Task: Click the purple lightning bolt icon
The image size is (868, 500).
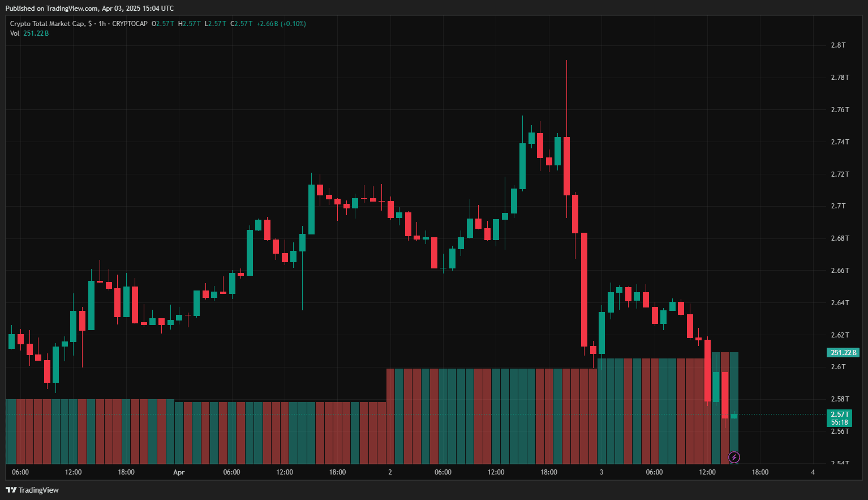Action: (x=734, y=457)
